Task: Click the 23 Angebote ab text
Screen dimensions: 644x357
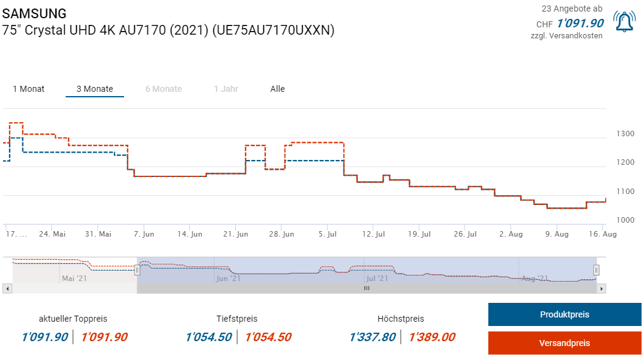Action: pos(572,9)
